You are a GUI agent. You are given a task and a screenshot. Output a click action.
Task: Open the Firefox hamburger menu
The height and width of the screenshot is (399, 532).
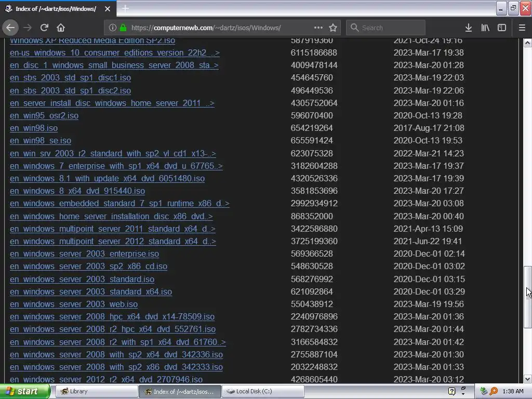522,28
